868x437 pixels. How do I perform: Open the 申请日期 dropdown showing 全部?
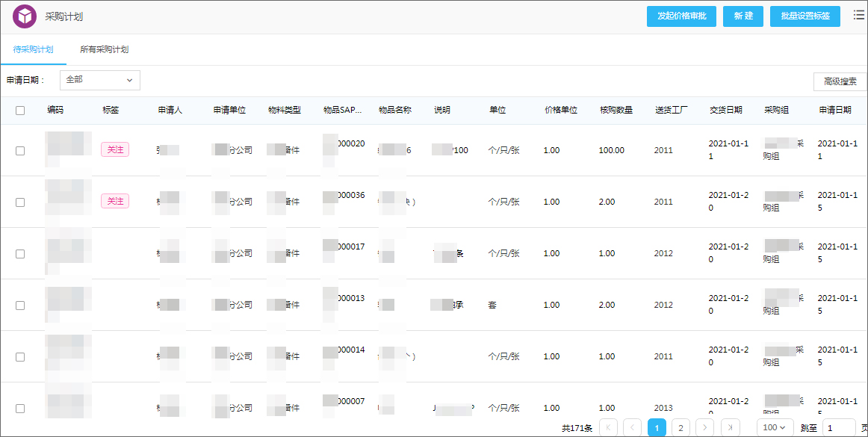(99, 81)
